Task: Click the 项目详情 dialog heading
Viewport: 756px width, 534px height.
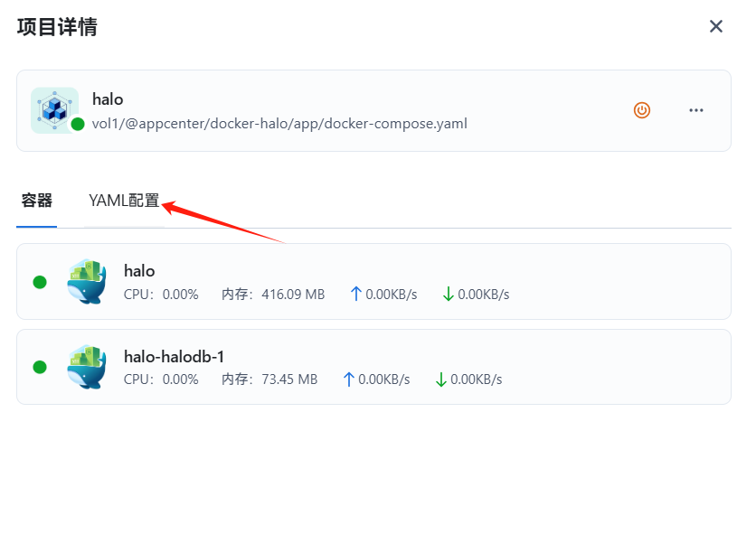Action: (x=57, y=27)
